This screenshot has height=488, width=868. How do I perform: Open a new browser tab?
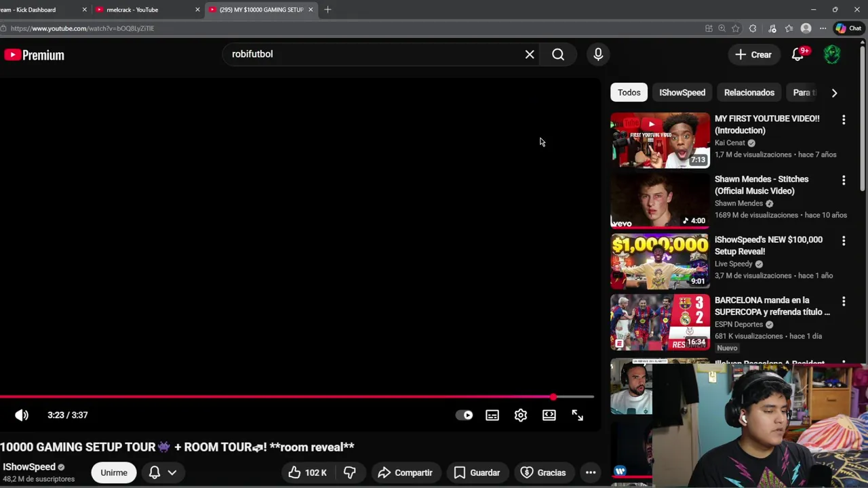(328, 9)
